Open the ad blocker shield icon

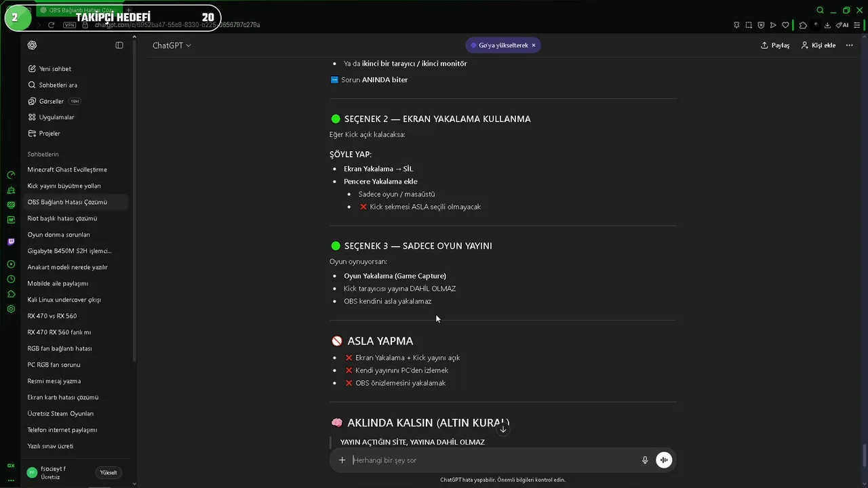click(761, 25)
